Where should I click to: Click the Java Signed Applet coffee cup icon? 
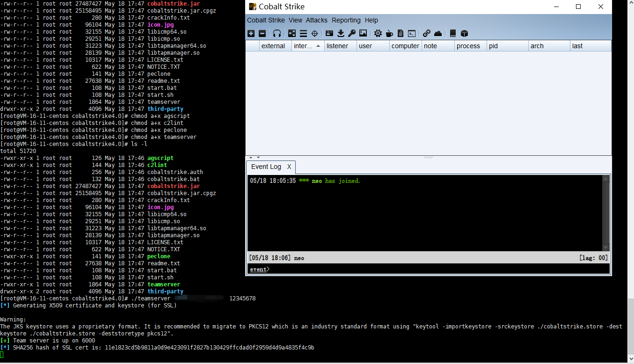[x=389, y=33]
